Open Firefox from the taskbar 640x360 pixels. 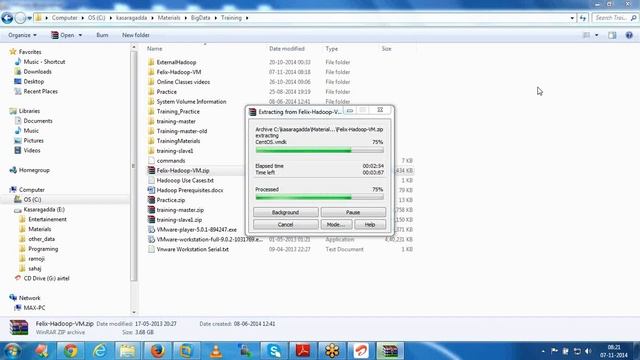coord(157,351)
